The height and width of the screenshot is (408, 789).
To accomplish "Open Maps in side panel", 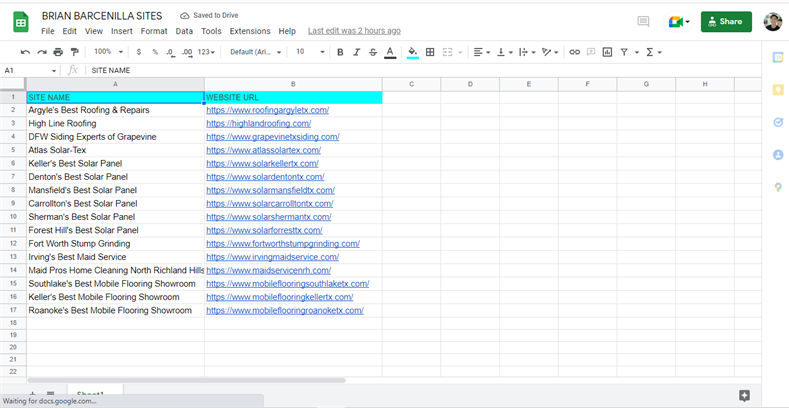I will (x=778, y=188).
